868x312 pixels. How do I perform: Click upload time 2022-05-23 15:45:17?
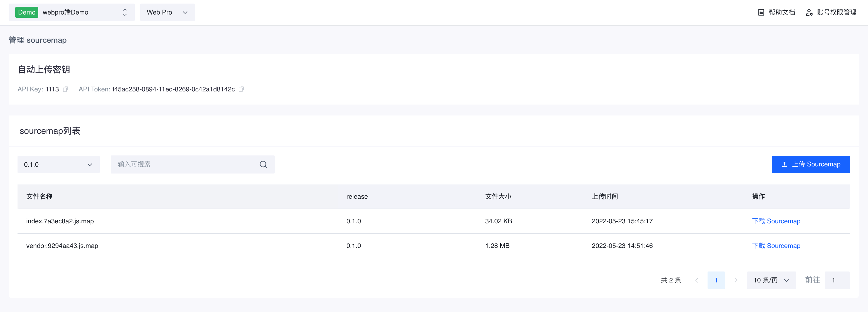[622, 221]
